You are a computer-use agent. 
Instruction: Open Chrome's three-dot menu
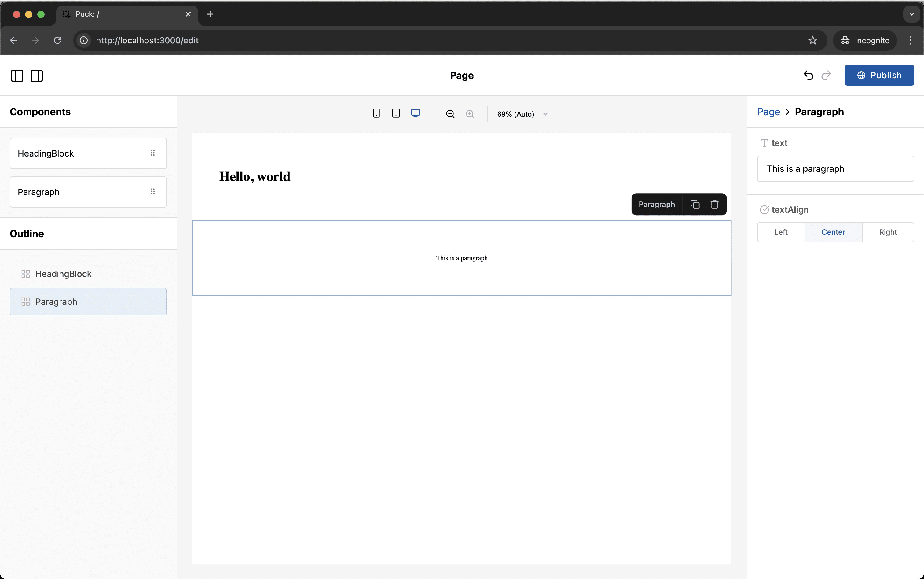pos(910,40)
